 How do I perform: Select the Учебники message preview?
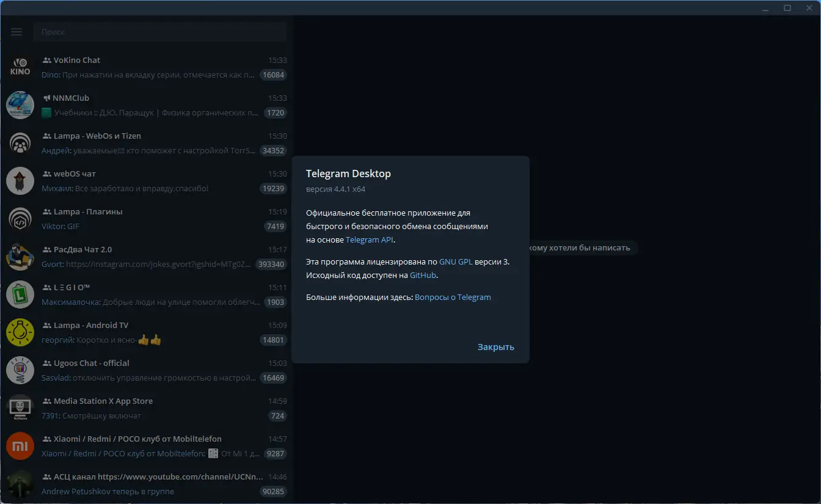point(150,113)
